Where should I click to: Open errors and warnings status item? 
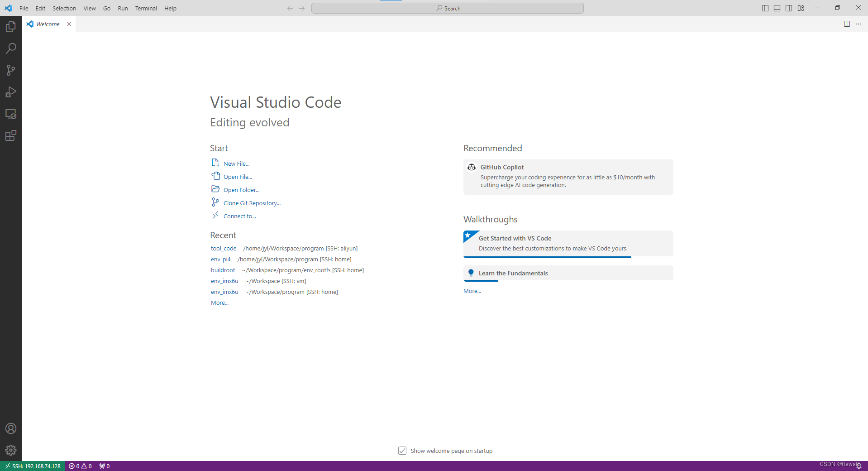80,466
